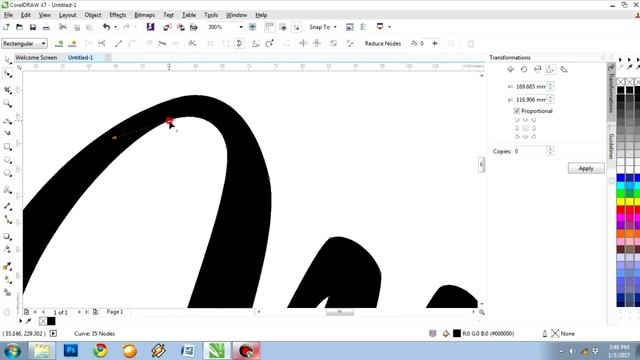Open the Bitmaps menu

point(144,15)
